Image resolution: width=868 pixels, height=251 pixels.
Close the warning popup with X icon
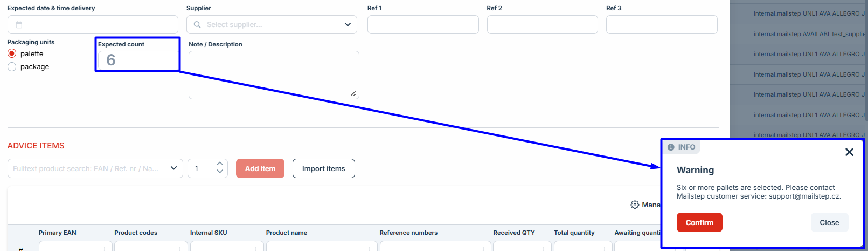point(849,152)
